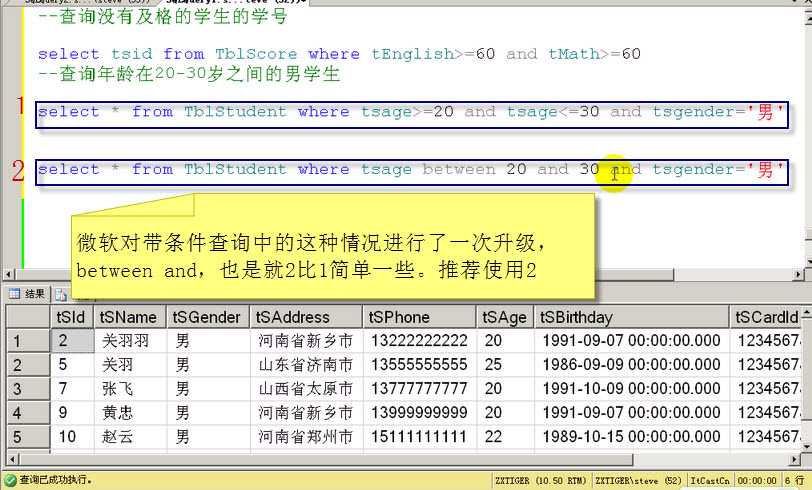The width and height of the screenshot is (812, 490).
Task: Click the query editor scroll-left arrow
Action: coord(8,274)
